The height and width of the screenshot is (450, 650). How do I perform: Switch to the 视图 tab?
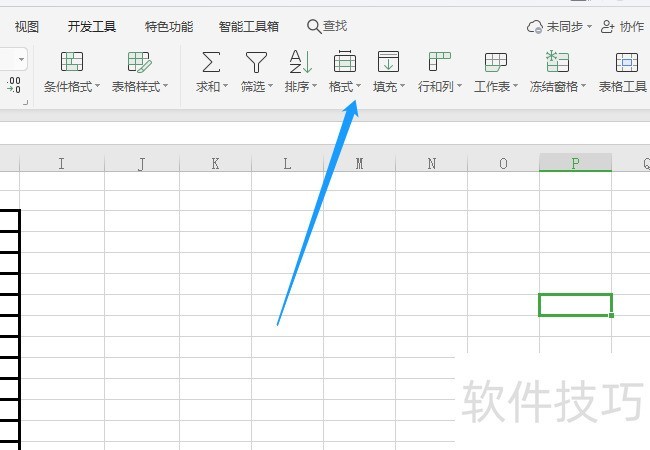27,27
